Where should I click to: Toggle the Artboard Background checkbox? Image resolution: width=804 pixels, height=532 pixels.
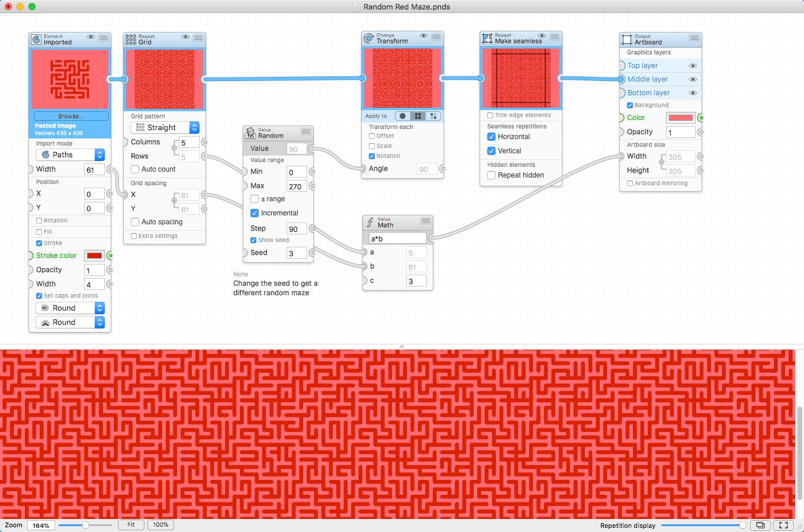[630, 105]
